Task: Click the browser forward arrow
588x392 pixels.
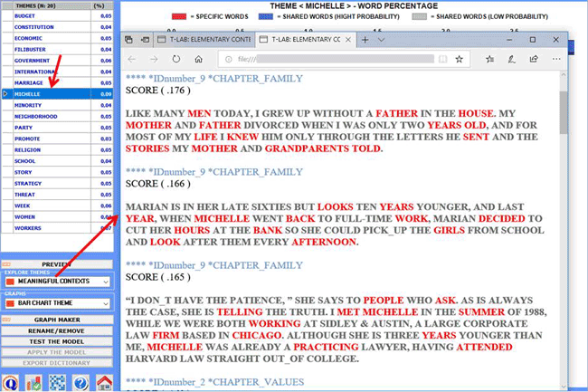Action: (154, 59)
